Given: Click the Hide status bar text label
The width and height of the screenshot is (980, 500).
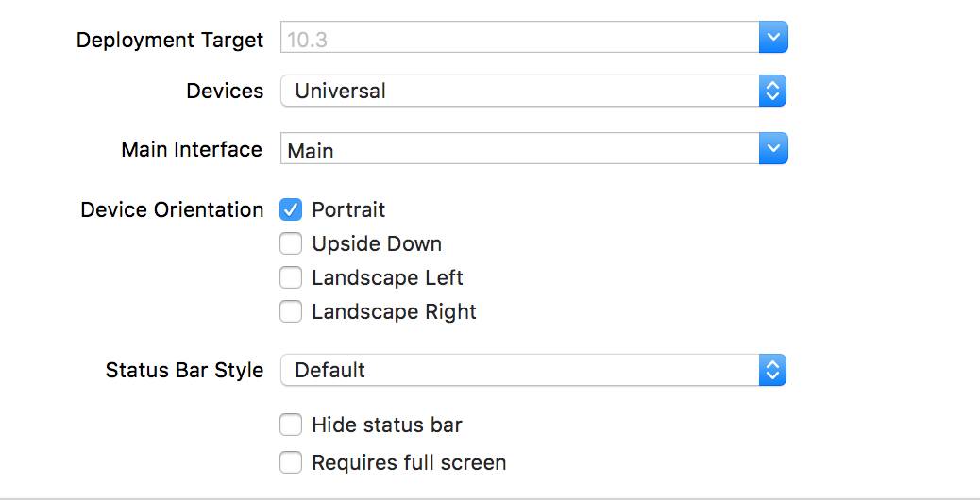Looking at the screenshot, I should point(387,425).
